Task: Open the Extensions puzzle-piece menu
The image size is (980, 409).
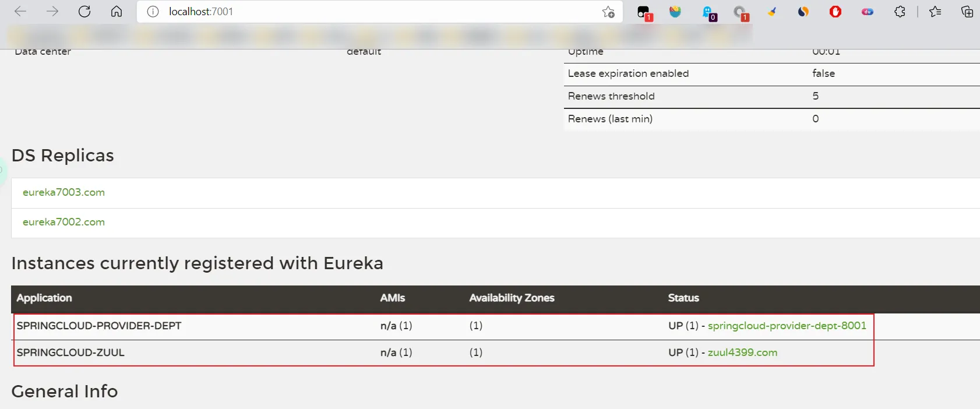Action: (900, 12)
